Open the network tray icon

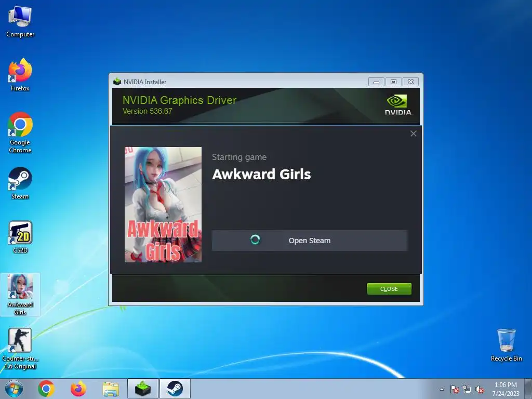467,389
